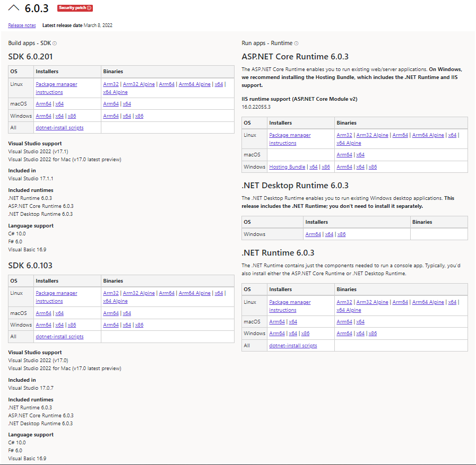Download ASP.NET Core Runtime macOS Arm64 binary
Viewport: 476px width, 465px height.
point(344,155)
